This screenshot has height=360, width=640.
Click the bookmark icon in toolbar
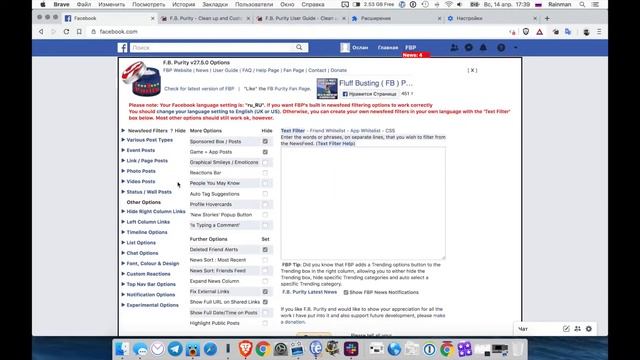coord(79,31)
